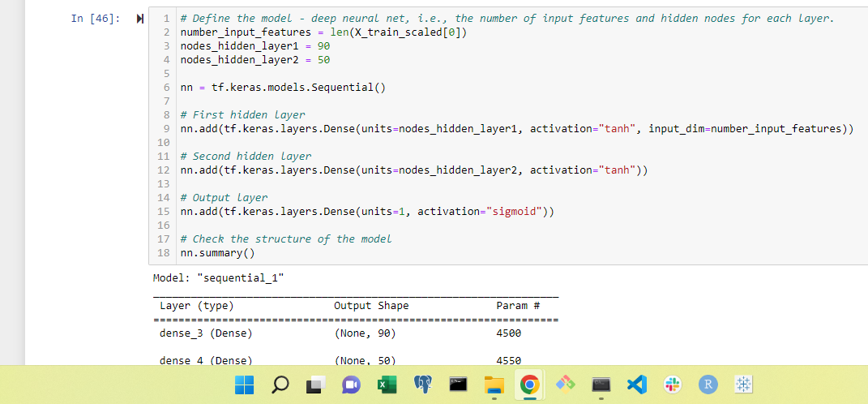Click the 'Output Shape' column header
Screen dimensions: 868x404
371,306
